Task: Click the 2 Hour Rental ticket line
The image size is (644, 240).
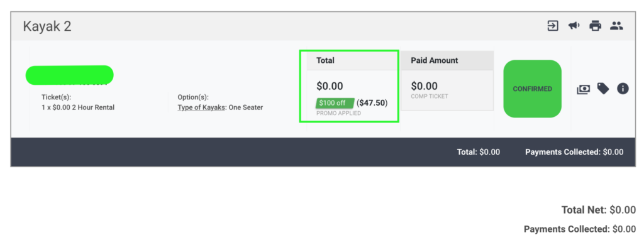Action: [x=78, y=107]
